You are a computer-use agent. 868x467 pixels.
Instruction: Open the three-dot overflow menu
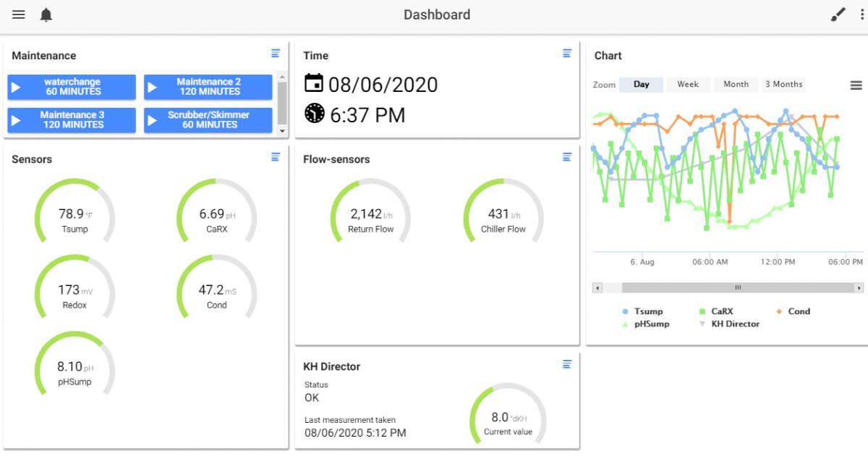(x=861, y=14)
